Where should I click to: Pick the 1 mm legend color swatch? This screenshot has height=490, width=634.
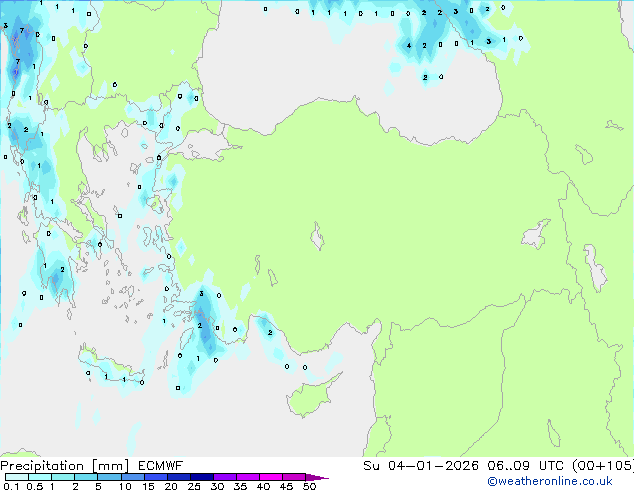pyautogui.click(x=63, y=477)
